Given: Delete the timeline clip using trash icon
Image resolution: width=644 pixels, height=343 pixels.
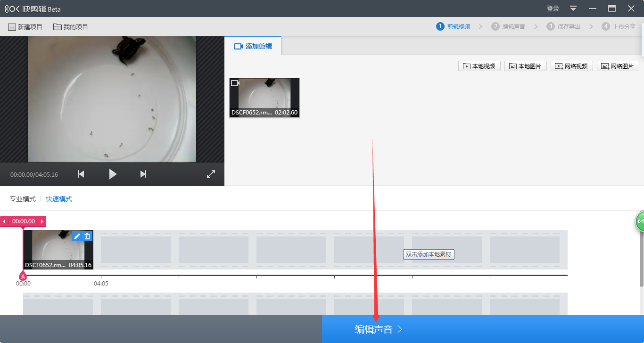Looking at the screenshot, I should pos(87,236).
